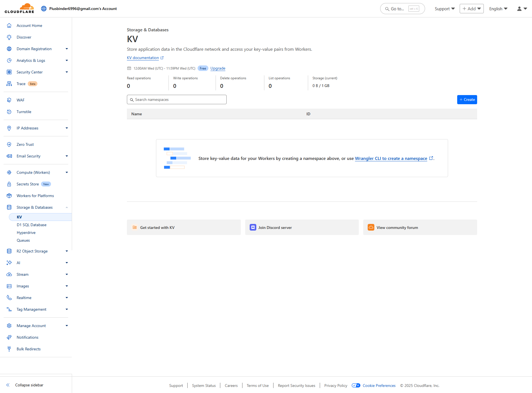Viewport: 532px width, 393px height.
Task: Click the Search namespaces field
Action: tap(177, 99)
